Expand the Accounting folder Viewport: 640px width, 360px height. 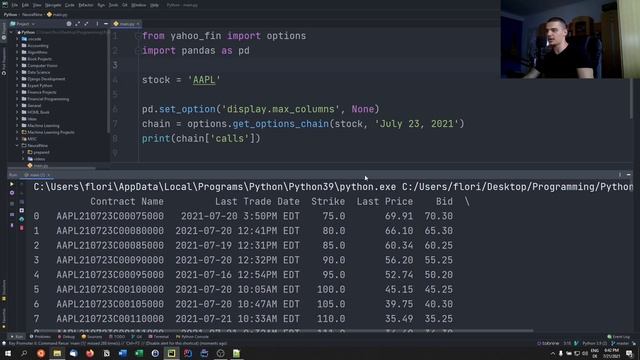(x=18, y=46)
